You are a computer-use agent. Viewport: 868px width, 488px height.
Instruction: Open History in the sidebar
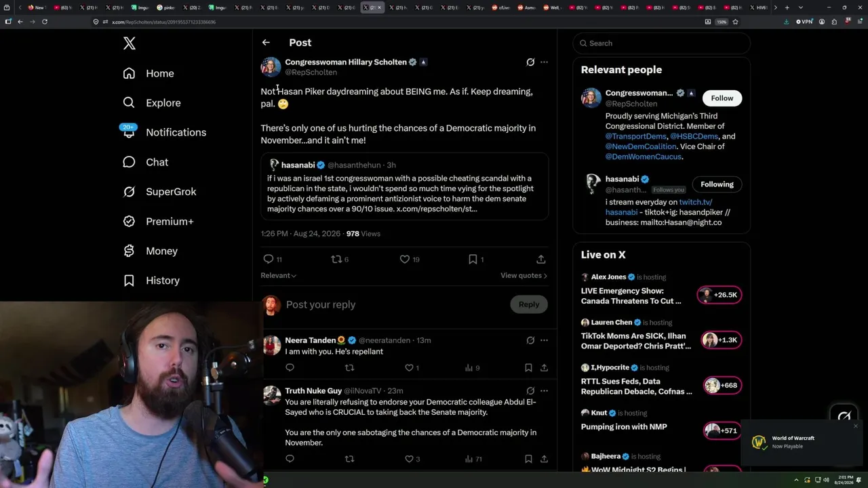[x=151, y=281]
